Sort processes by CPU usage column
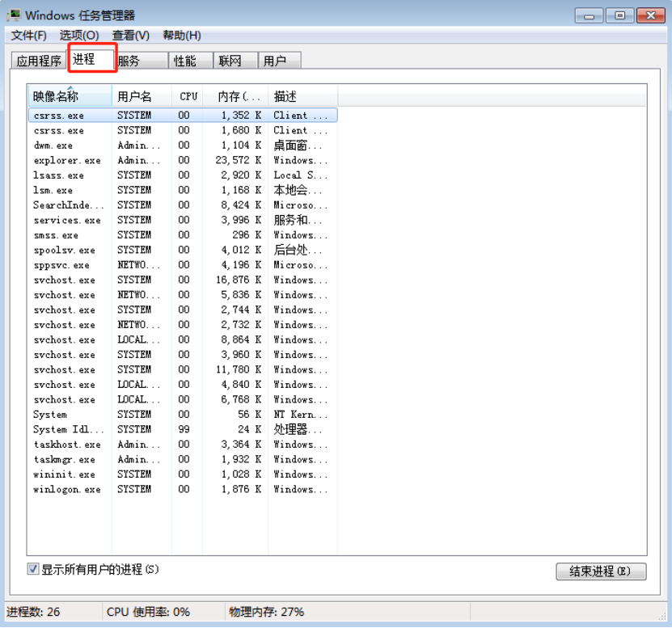The width and height of the screenshot is (672, 628). point(188,95)
